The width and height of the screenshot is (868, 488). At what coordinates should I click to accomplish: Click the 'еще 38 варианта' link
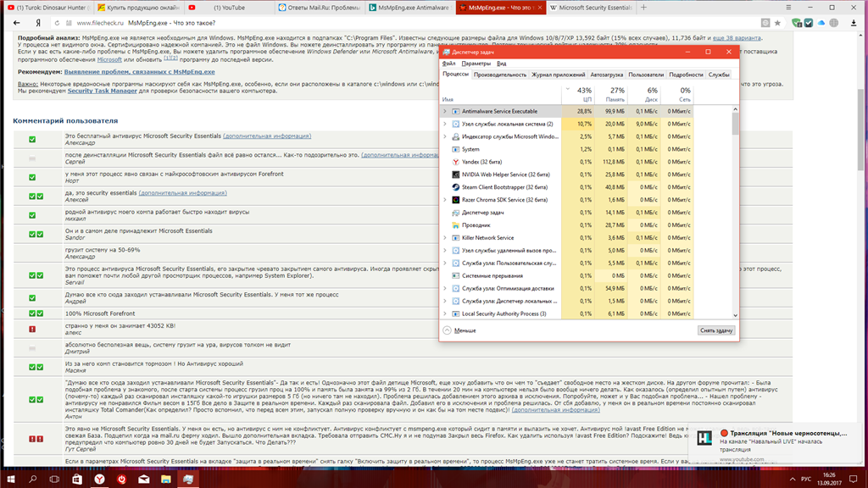[737, 37]
